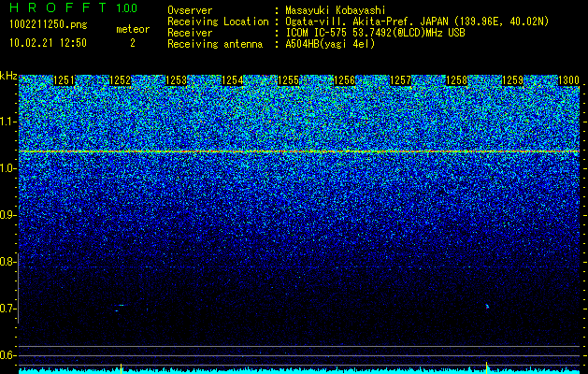
Task: Click the 0.9 kHz axis label
Action: (7, 215)
